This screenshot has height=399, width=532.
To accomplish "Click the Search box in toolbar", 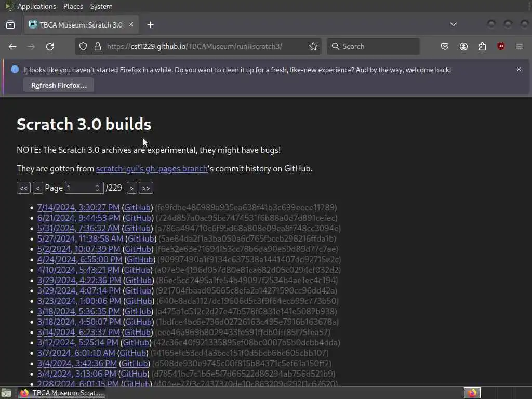I will click(x=373, y=46).
